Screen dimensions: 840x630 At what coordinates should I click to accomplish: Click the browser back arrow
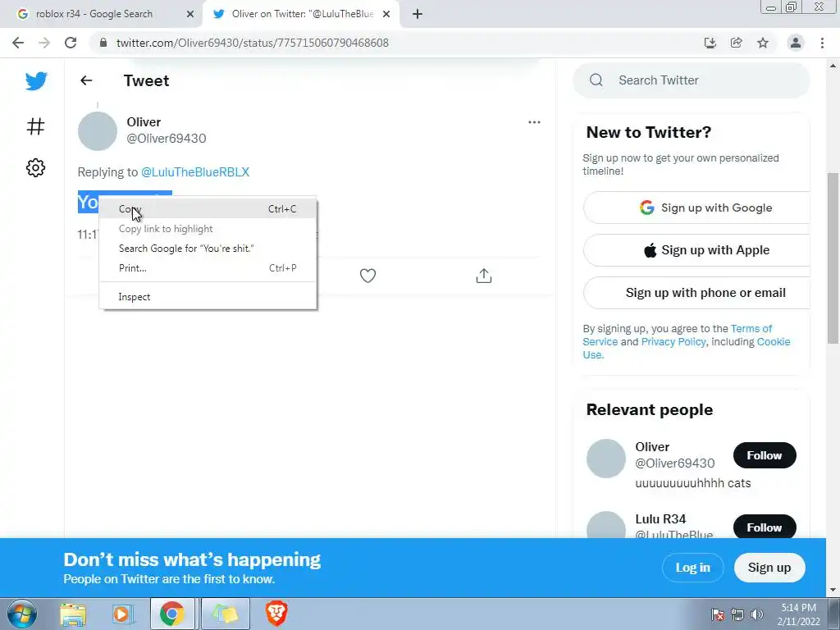pyautogui.click(x=18, y=43)
